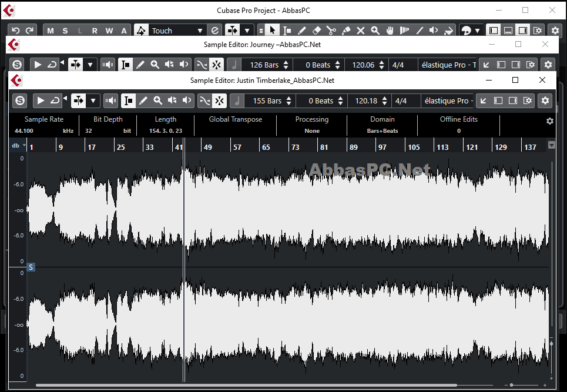Open info line setup gear beside Offline Edits

tap(549, 121)
